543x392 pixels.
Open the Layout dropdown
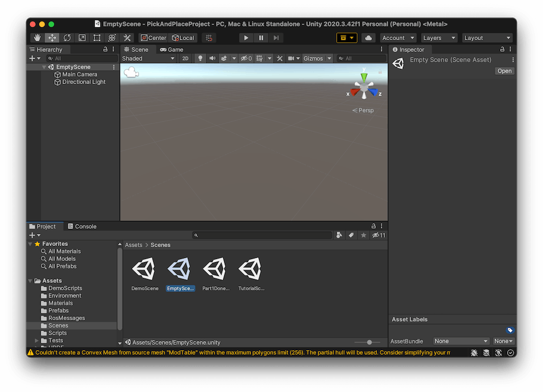point(487,38)
